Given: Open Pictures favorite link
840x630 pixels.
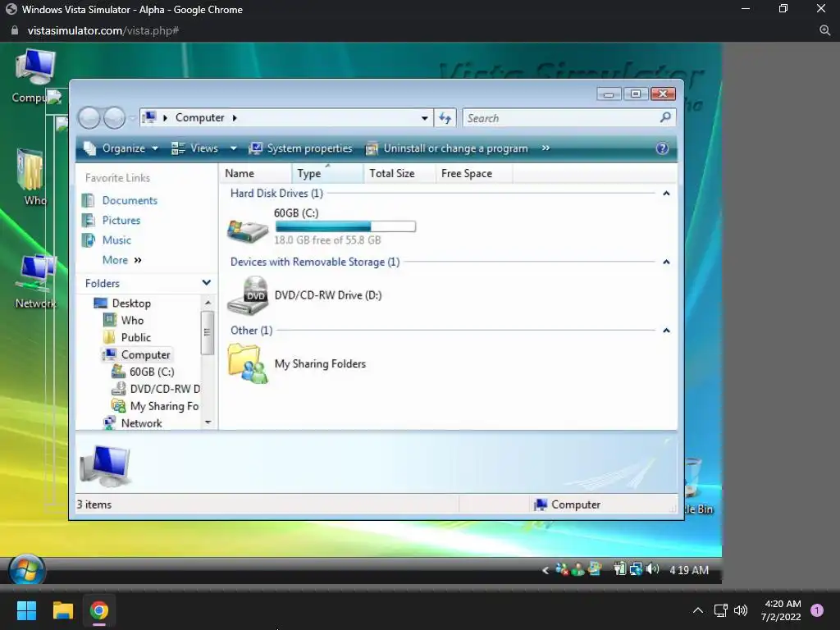Looking at the screenshot, I should point(121,220).
